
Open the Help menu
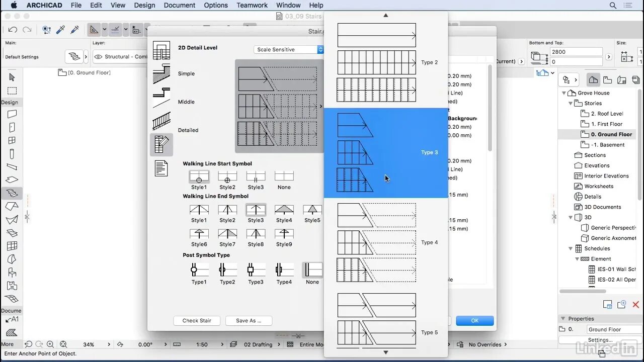coord(316,5)
